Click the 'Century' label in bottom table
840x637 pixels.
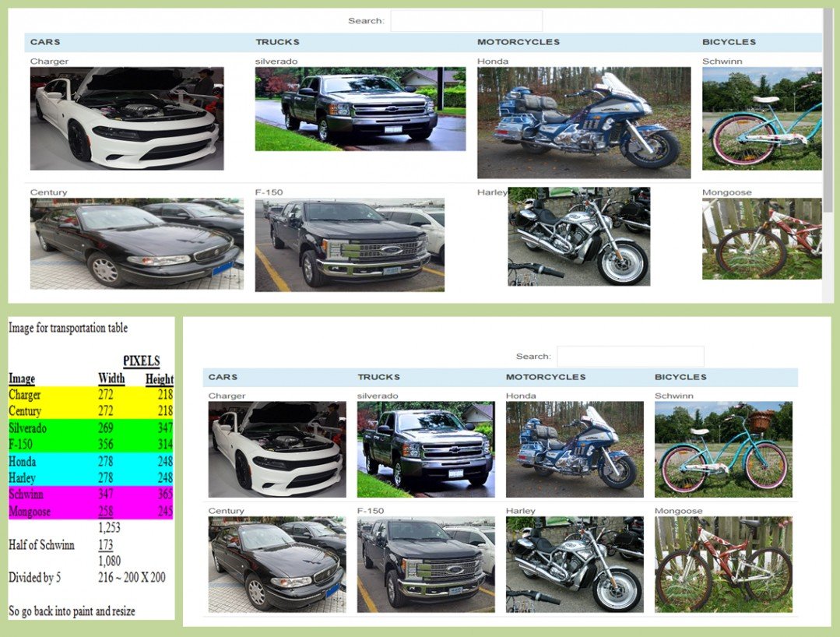coord(226,511)
